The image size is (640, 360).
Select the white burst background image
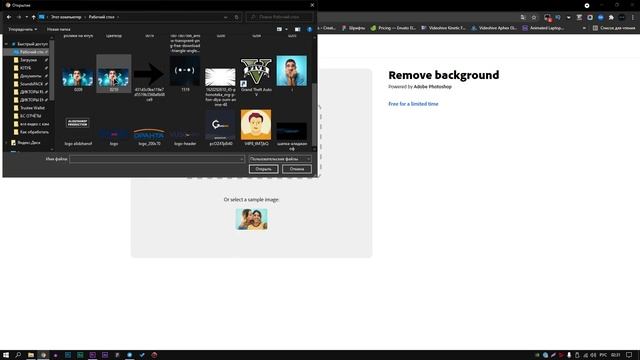[220, 78]
